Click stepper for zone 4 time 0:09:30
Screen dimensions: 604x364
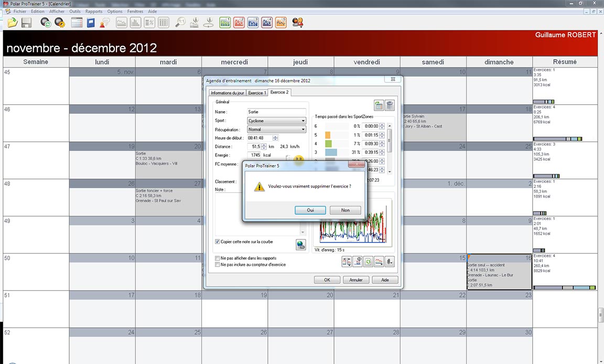click(382, 144)
